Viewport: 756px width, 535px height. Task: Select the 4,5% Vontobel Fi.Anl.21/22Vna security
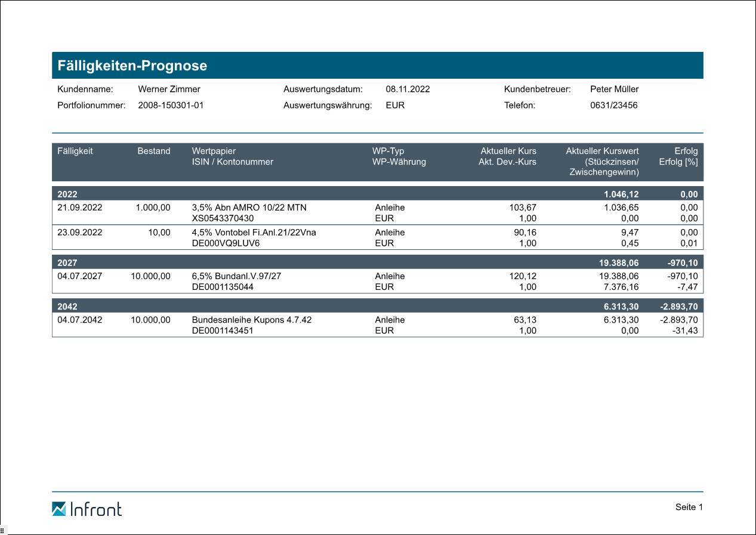click(x=254, y=233)
